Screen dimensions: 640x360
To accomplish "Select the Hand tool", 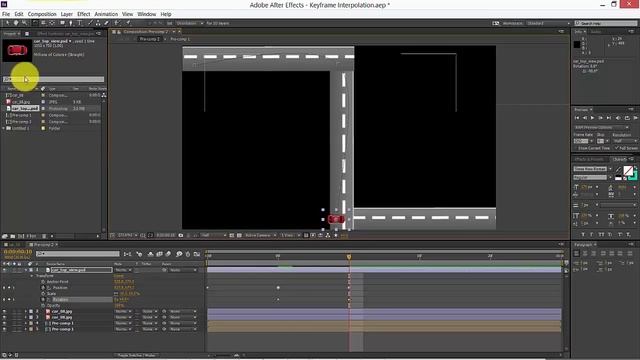I will [x=16, y=23].
